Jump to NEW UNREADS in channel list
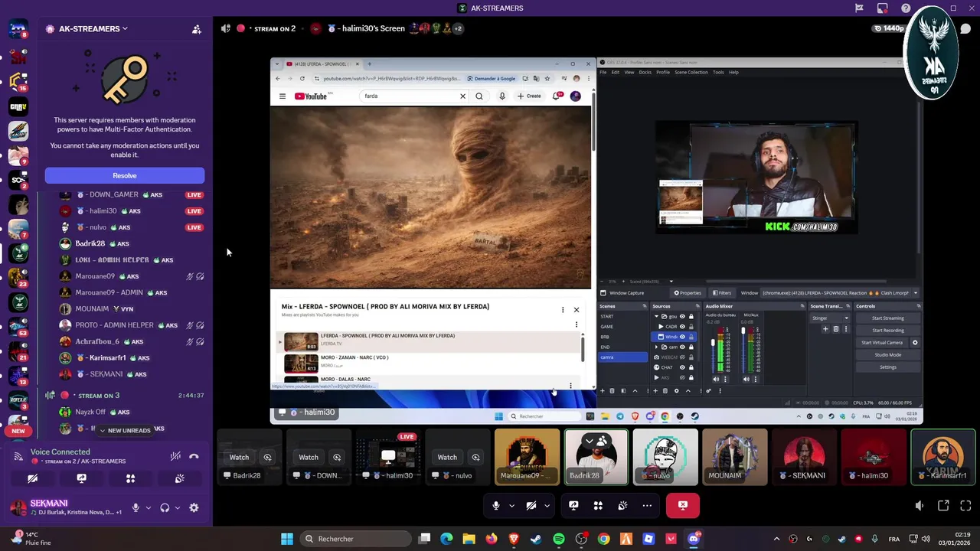Image resolution: width=980 pixels, height=551 pixels. [124, 430]
